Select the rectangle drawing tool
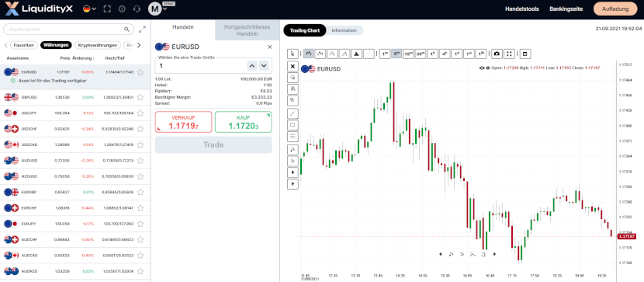The height and width of the screenshot is (282, 644). point(293,124)
